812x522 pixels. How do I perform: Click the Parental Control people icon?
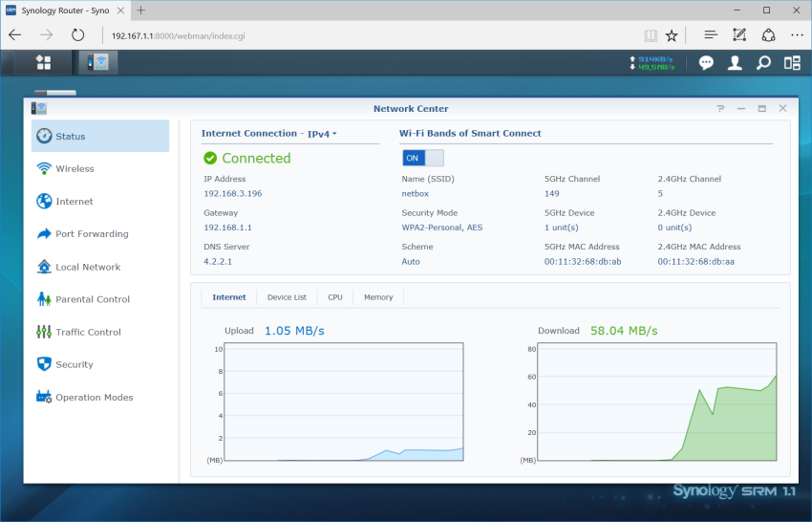44,299
